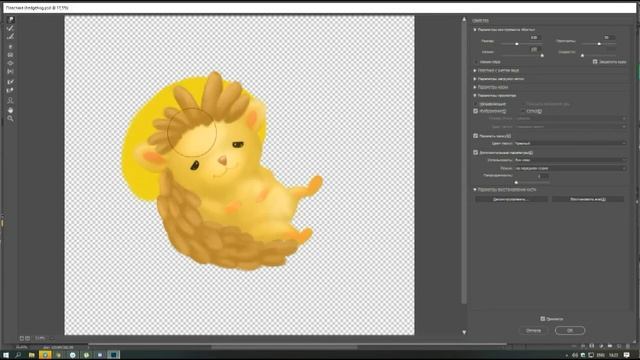This screenshot has height=360, width=640.
Task: Click the Восстановить все button
Action: (588, 199)
